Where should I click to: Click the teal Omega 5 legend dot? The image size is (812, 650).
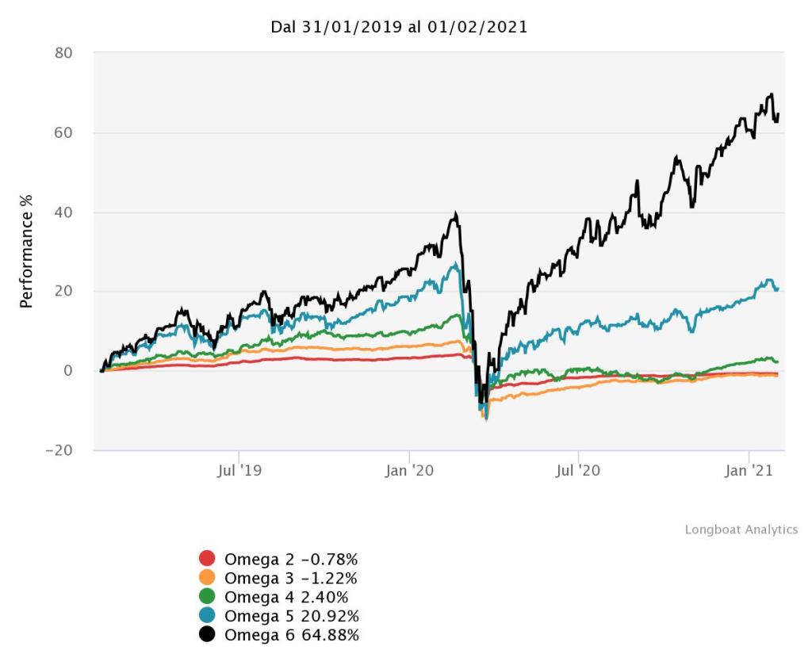point(207,616)
